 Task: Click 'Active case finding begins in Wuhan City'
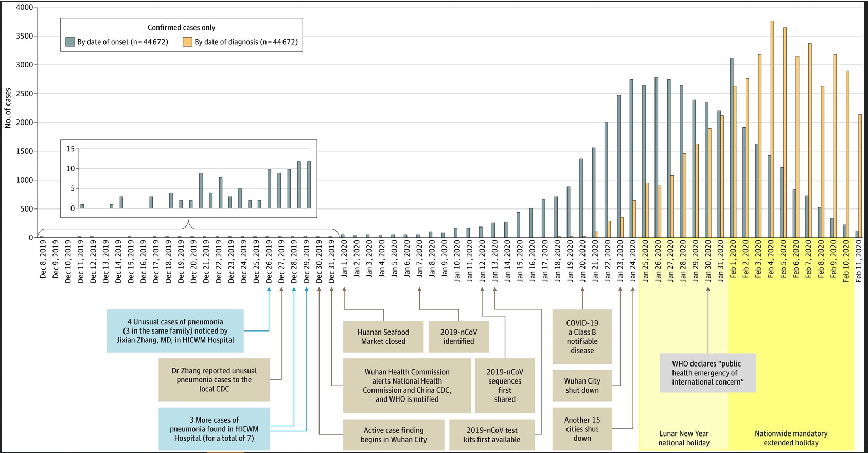(x=394, y=434)
